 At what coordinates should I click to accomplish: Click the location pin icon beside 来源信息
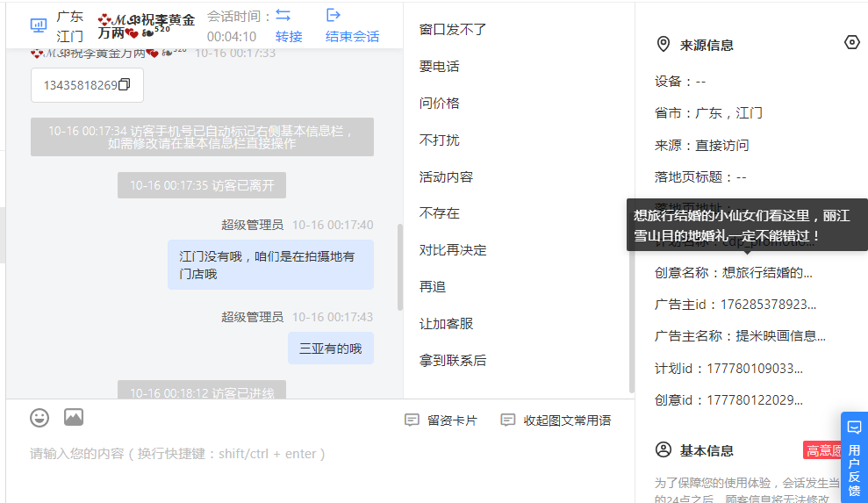(x=664, y=44)
